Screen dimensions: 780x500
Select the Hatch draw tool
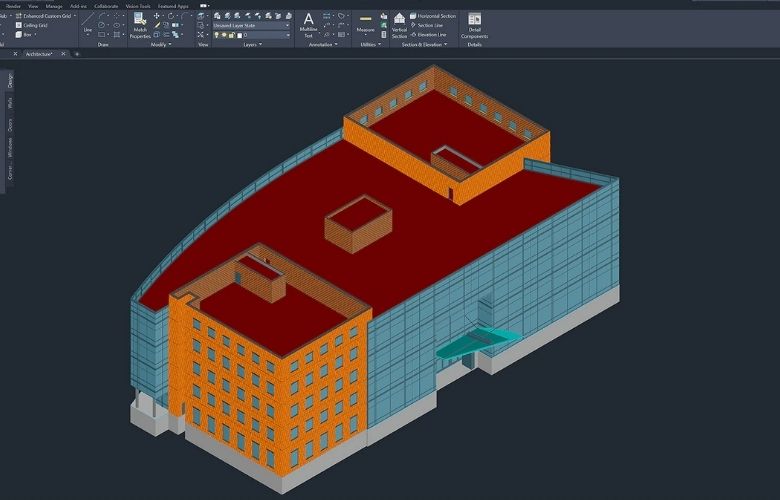pos(116,34)
